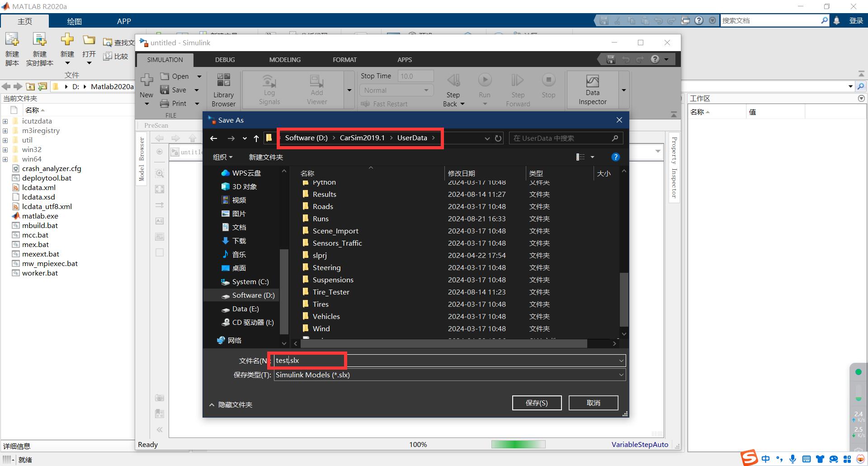The image size is (868, 466).
Task: Click the 取消 button
Action: 593,403
